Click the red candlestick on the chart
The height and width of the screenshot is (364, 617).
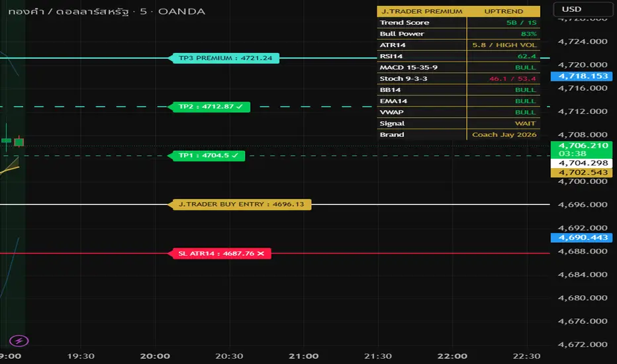click(19, 142)
